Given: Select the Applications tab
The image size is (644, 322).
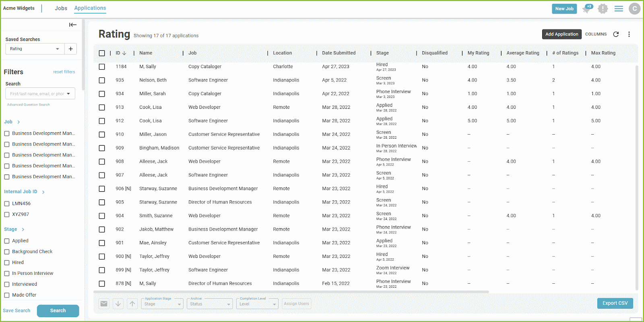Looking at the screenshot, I should tap(90, 8).
